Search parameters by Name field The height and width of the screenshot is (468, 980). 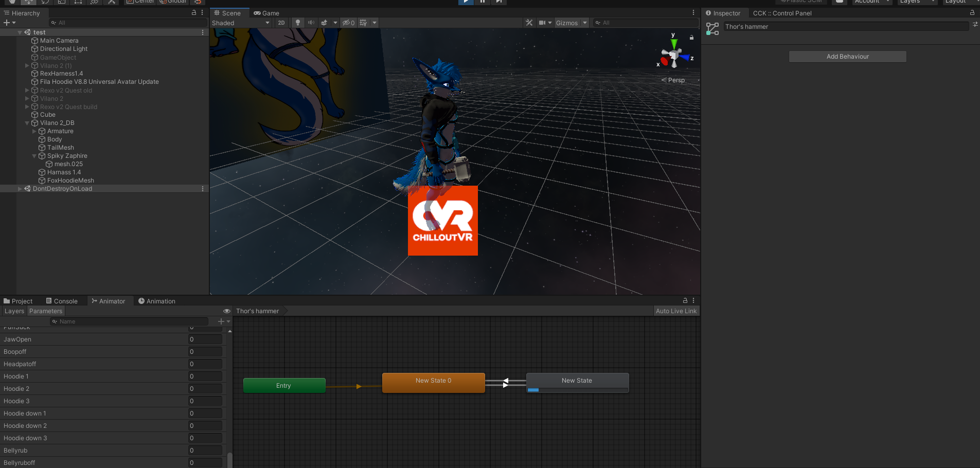click(129, 321)
